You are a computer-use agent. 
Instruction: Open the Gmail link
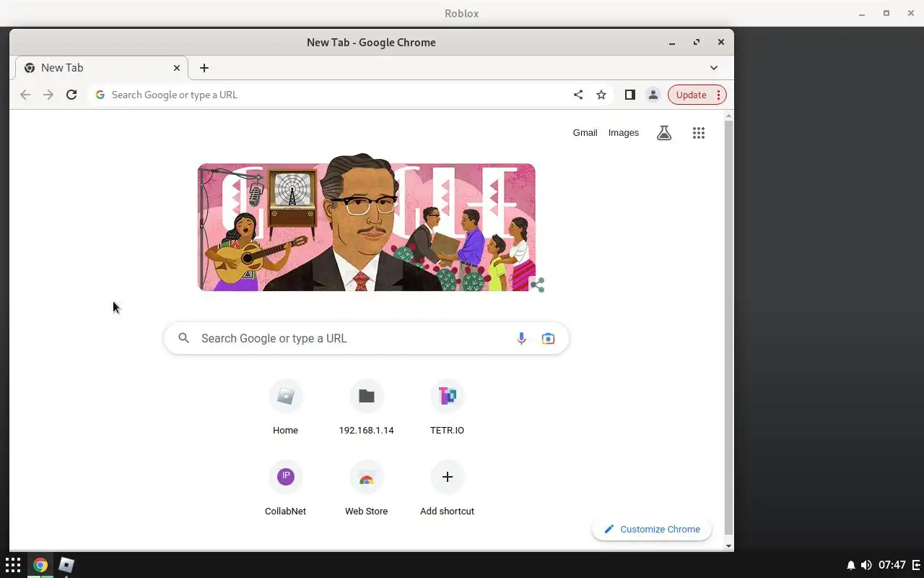(585, 133)
